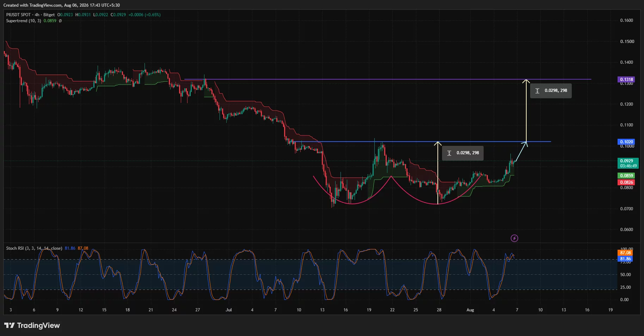Click the Jul label on the time axis
Viewport: 644px width, 336px height.
(229, 310)
